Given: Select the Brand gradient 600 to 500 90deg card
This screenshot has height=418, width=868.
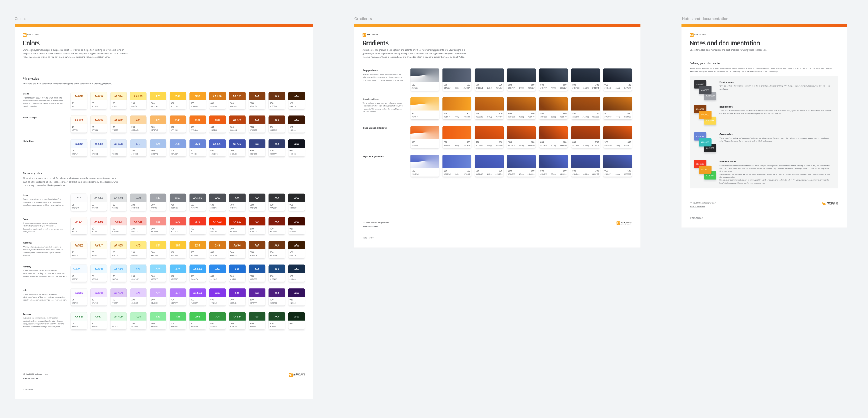Looking at the screenshot, I should [x=457, y=108].
